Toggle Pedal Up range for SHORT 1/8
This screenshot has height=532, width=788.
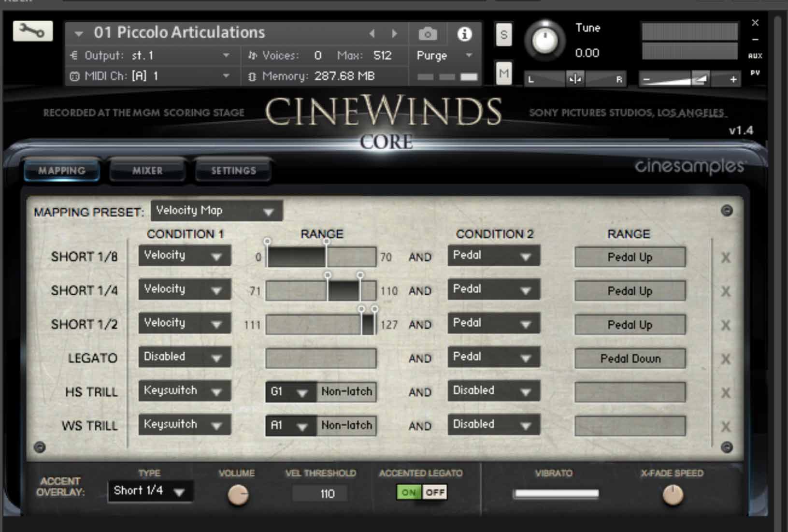click(x=629, y=257)
